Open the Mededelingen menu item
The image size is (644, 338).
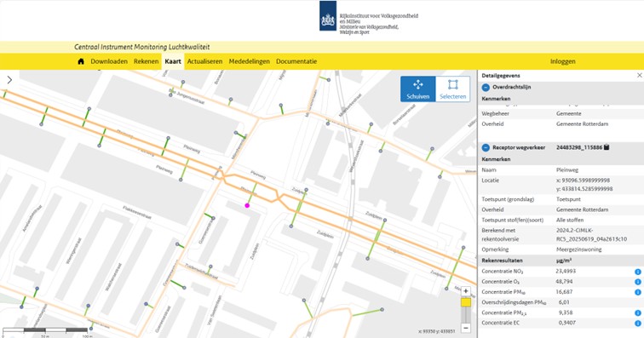tap(250, 61)
